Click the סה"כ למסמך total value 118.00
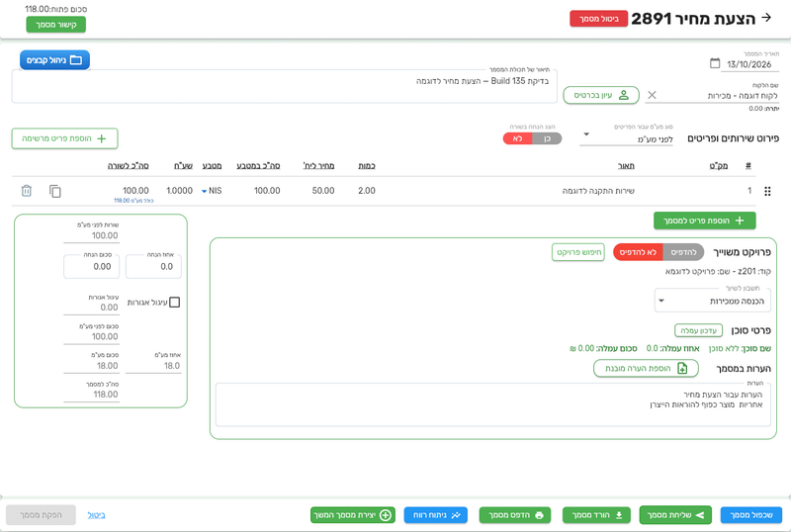Viewport: 791px width, 532px height. click(106, 395)
